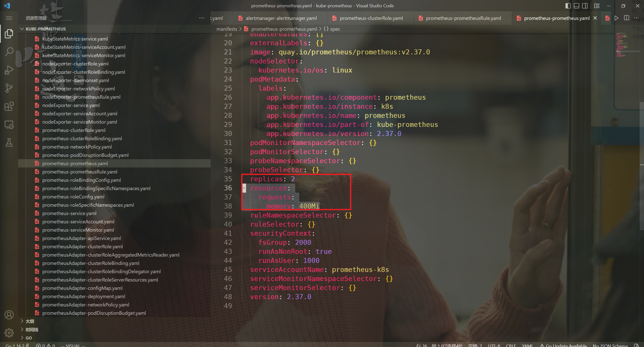Click line number 36 in gutter

coord(228,188)
